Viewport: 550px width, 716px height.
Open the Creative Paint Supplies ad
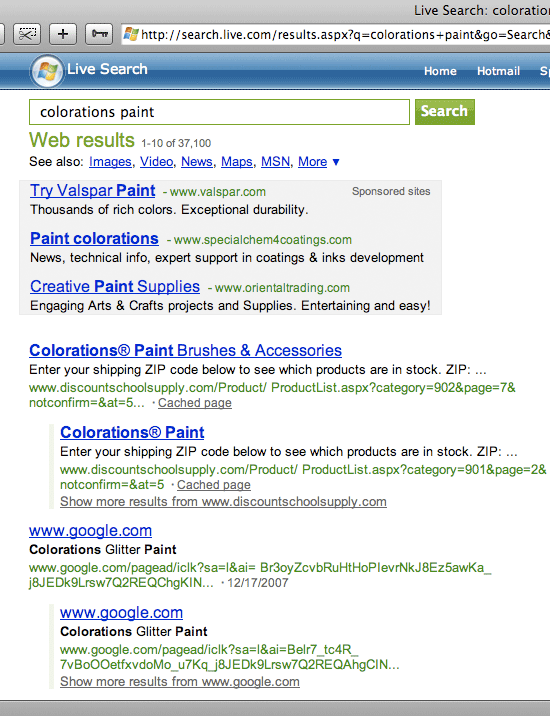pos(115,286)
